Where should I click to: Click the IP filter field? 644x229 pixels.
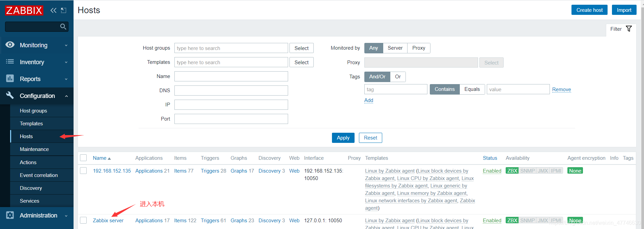click(x=231, y=105)
